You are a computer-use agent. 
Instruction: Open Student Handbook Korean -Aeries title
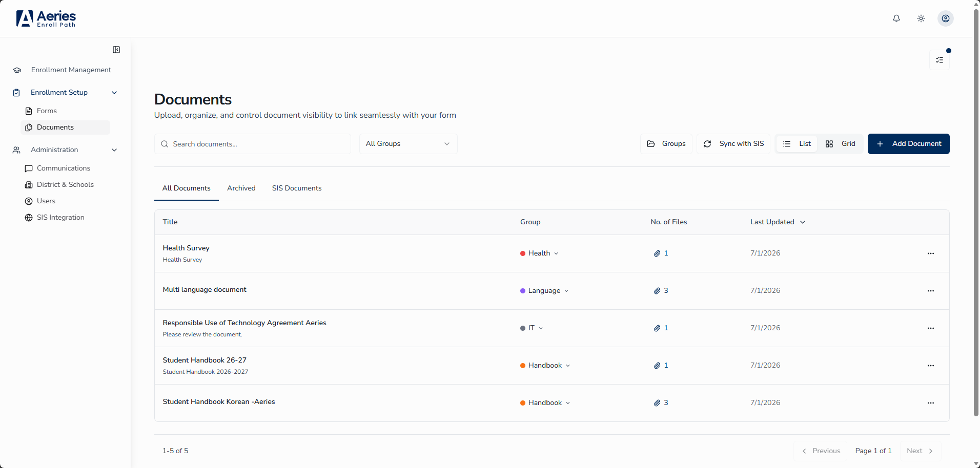click(x=219, y=401)
